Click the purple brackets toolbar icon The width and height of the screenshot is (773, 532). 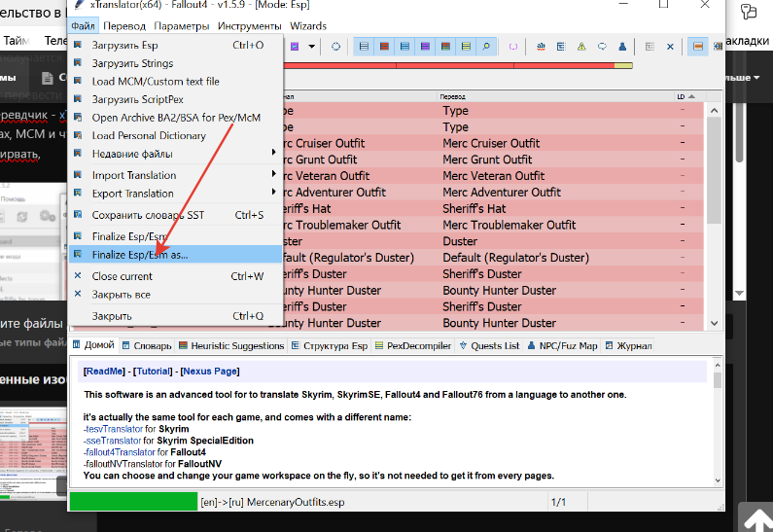513,46
